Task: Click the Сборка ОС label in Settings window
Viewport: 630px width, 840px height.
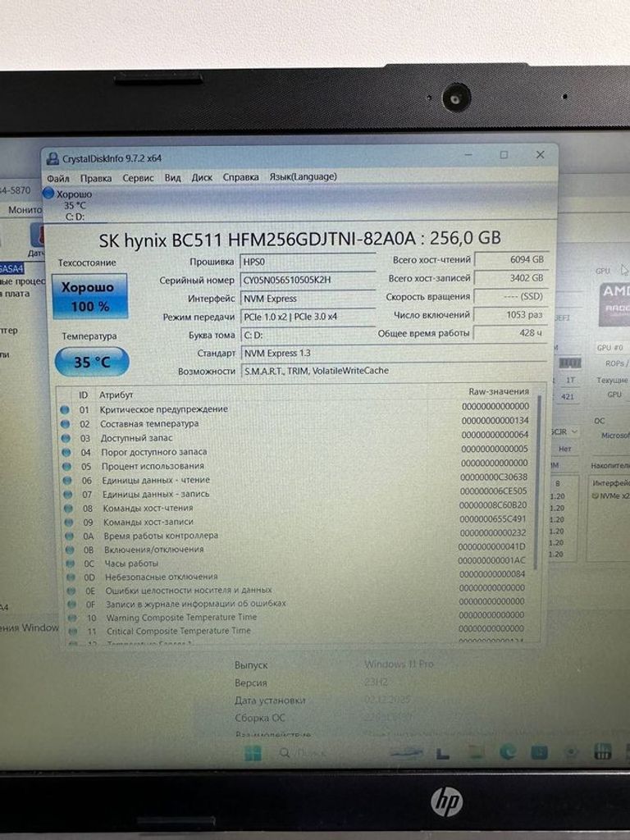Action: [260, 719]
